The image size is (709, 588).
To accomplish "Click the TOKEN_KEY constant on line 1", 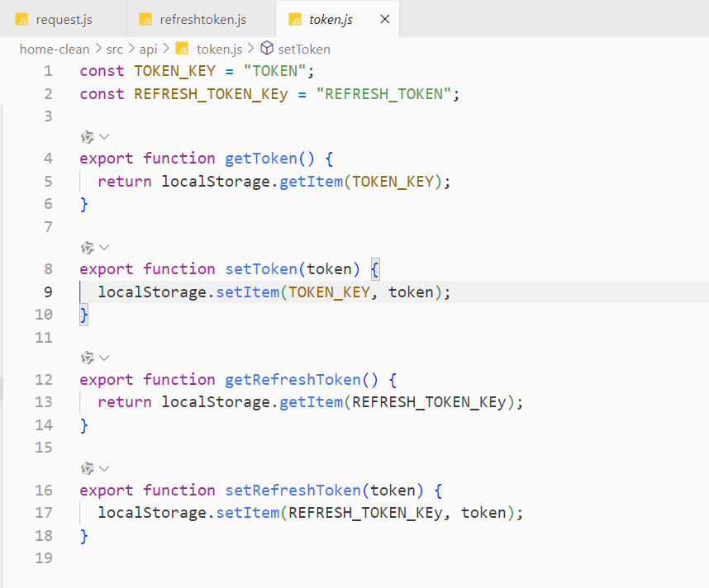I will 174,71.
